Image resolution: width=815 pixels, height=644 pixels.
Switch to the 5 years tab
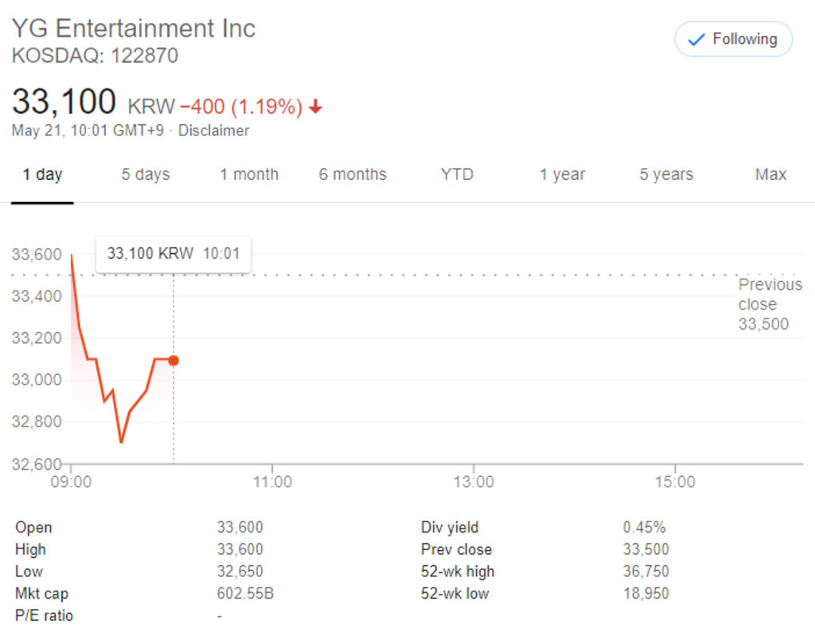[x=666, y=174]
